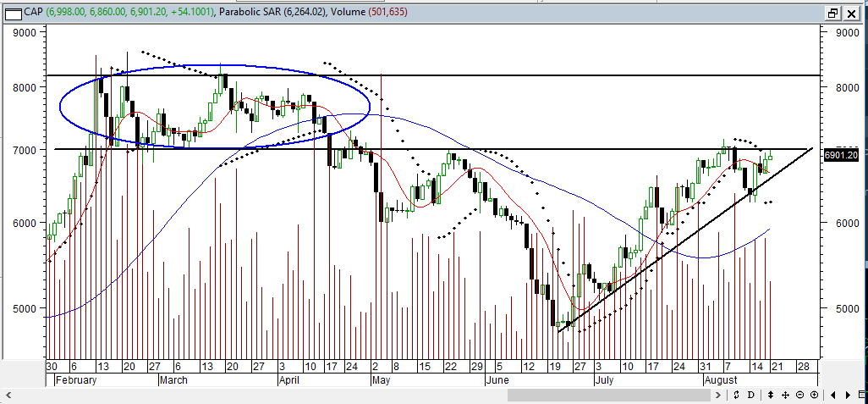Select the black rising trendline

tap(685, 240)
